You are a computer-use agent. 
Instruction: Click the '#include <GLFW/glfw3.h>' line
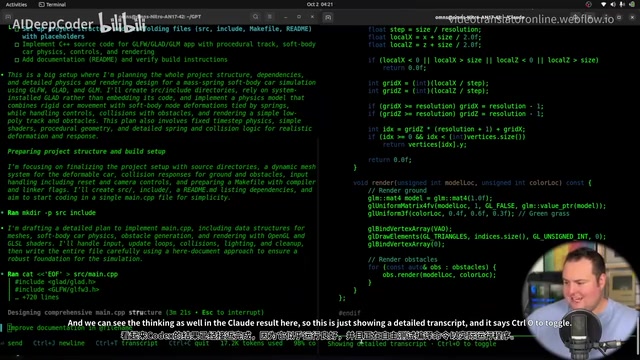point(57,289)
